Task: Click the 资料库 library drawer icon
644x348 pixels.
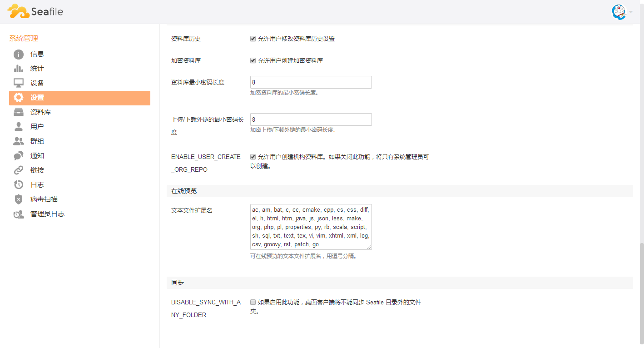Action: tap(19, 112)
